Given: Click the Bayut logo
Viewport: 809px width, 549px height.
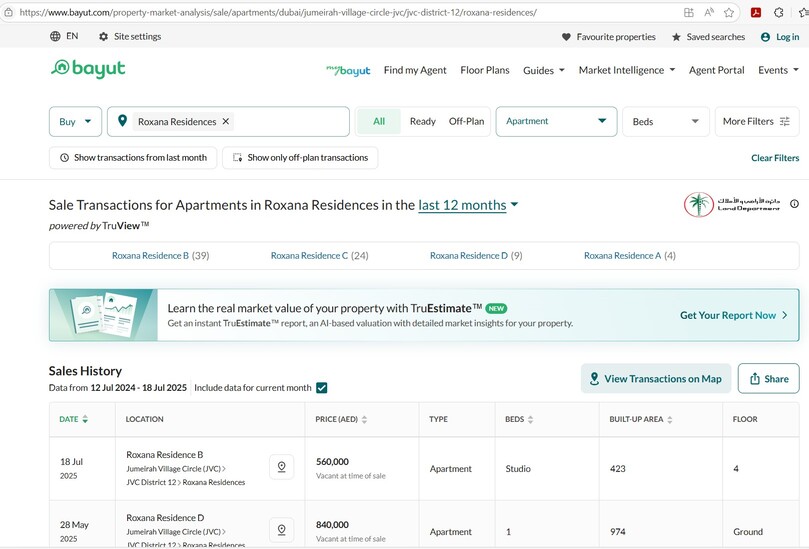Looking at the screenshot, I should (88, 68).
